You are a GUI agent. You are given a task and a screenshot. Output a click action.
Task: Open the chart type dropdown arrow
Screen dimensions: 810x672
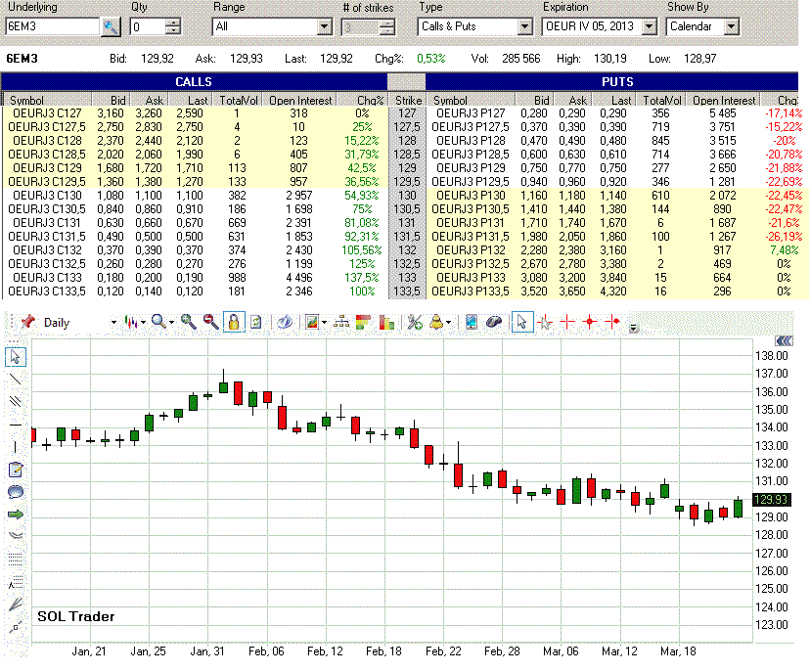point(143,323)
